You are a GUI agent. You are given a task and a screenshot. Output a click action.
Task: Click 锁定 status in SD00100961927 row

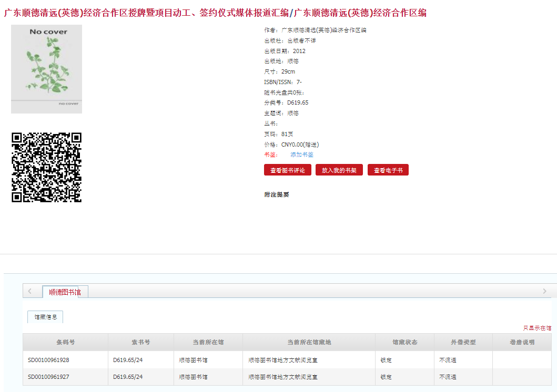tap(386, 377)
